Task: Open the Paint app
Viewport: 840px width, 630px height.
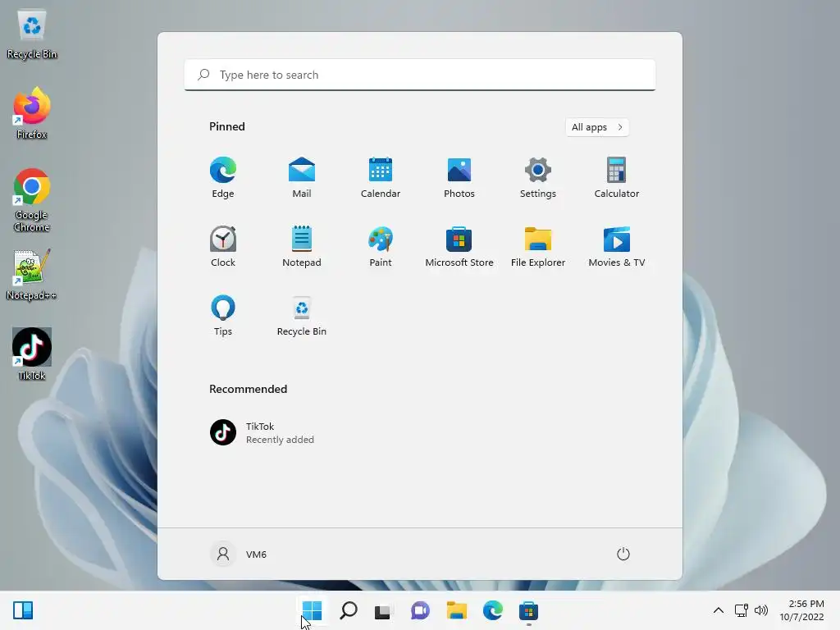Action: coord(381,247)
